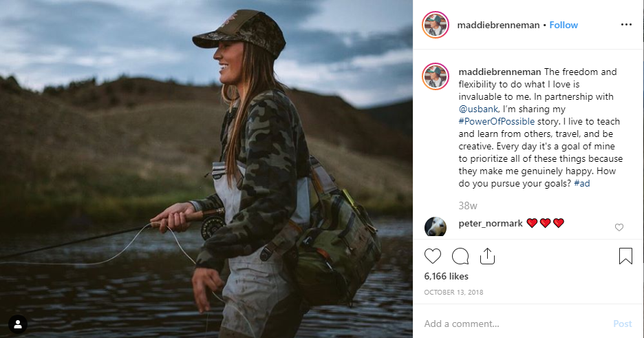Open the #ad hashtag link

coord(581,184)
